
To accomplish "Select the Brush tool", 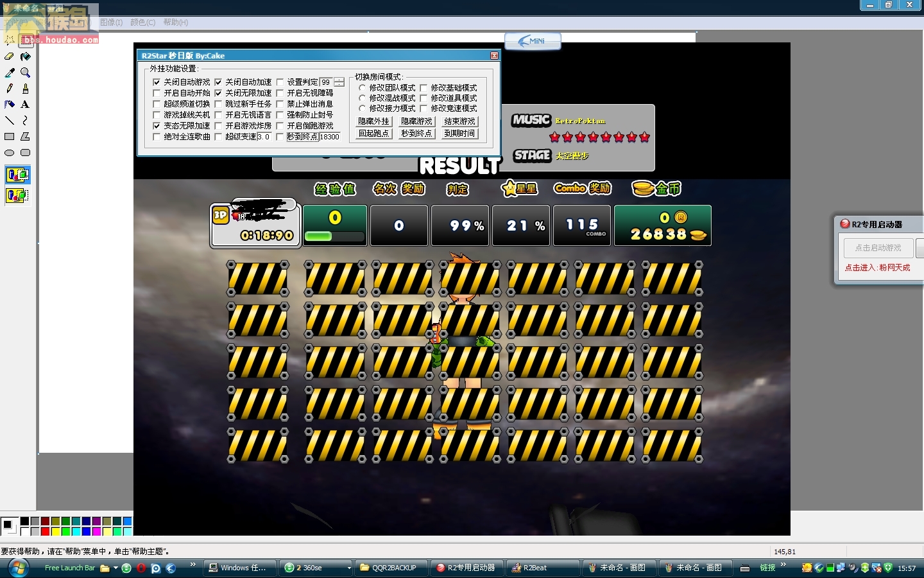I will pos(26,89).
